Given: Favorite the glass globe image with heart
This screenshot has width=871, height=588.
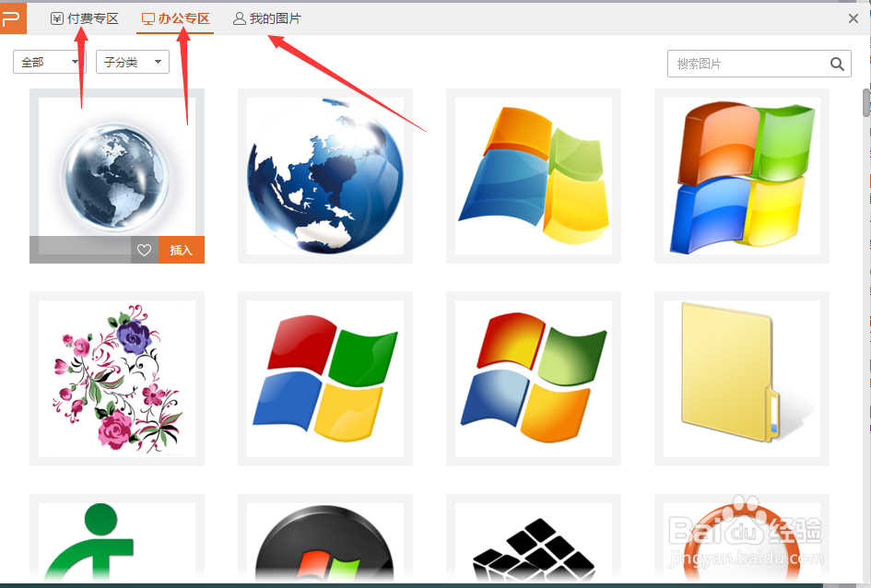Looking at the screenshot, I should click(x=145, y=250).
